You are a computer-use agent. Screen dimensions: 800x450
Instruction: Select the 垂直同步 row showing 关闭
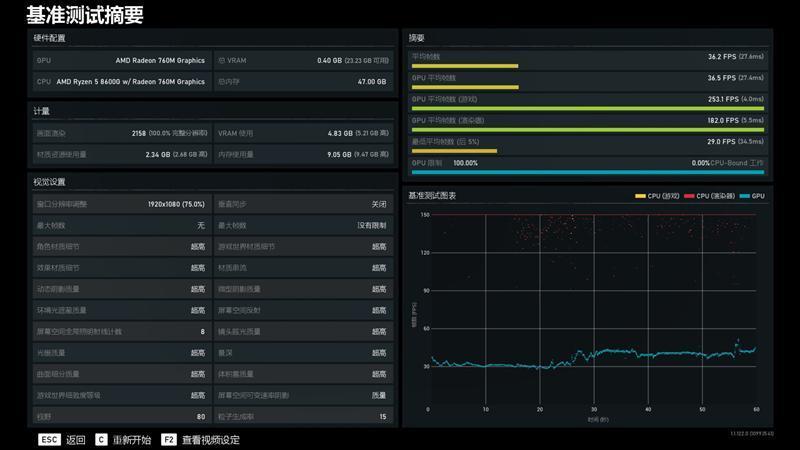pyautogui.click(x=301, y=204)
